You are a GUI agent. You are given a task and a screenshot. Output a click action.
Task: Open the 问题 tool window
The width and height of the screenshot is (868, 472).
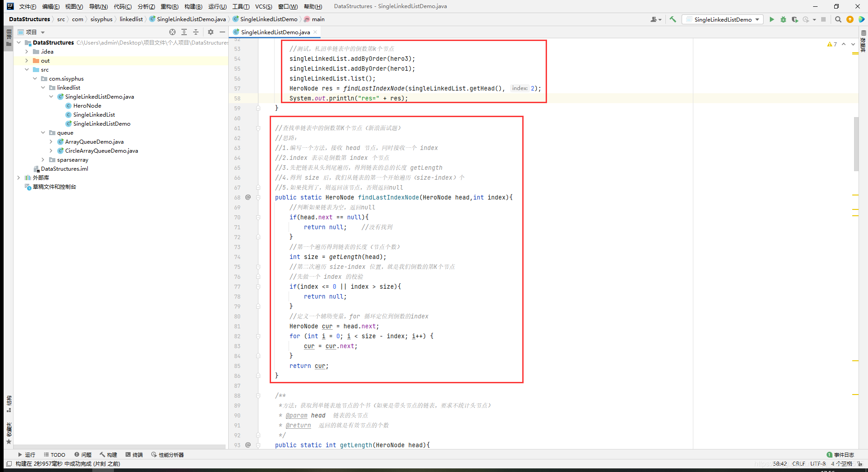point(83,454)
